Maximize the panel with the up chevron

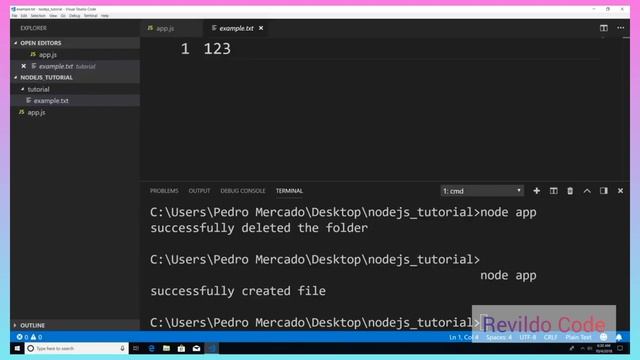pos(587,191)
